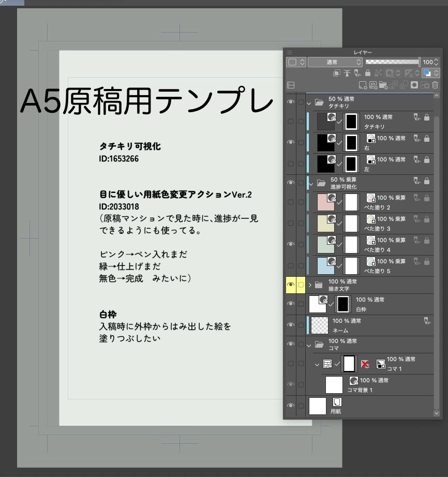The image size is (448, 477).
Task: Create a new layer folder
Action: tap(383, 85)
